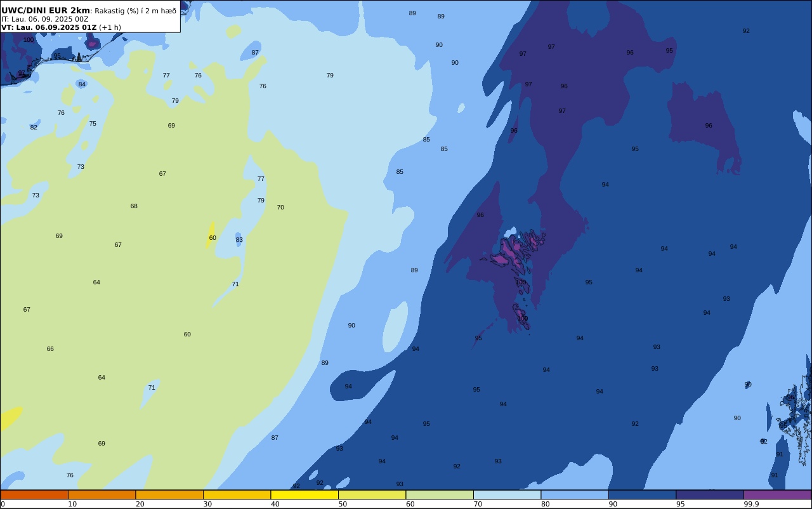This screenshot has width=812, height=509.
Task: Pick the purple legend swatch above 99.9
Action: (778, 494)
